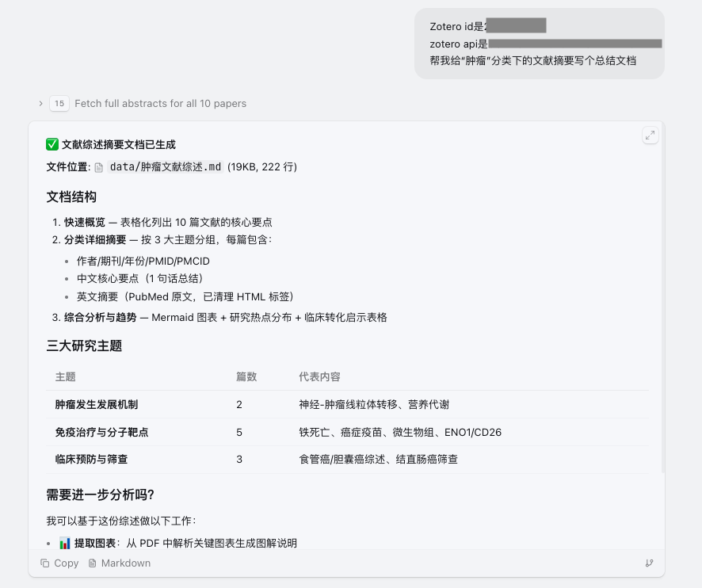702x588 pixels.
Task: Click table cell '肿瘤发生发展机制'
Action: click(x=97, y=404)
